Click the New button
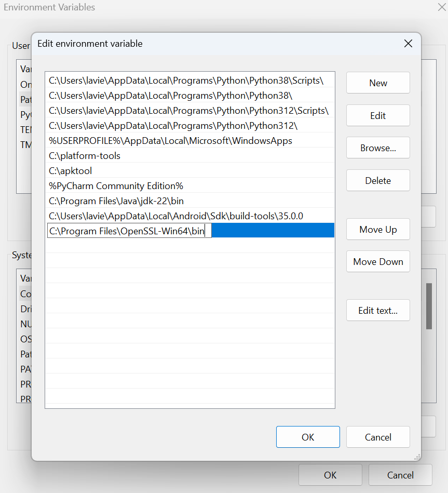 378,83
